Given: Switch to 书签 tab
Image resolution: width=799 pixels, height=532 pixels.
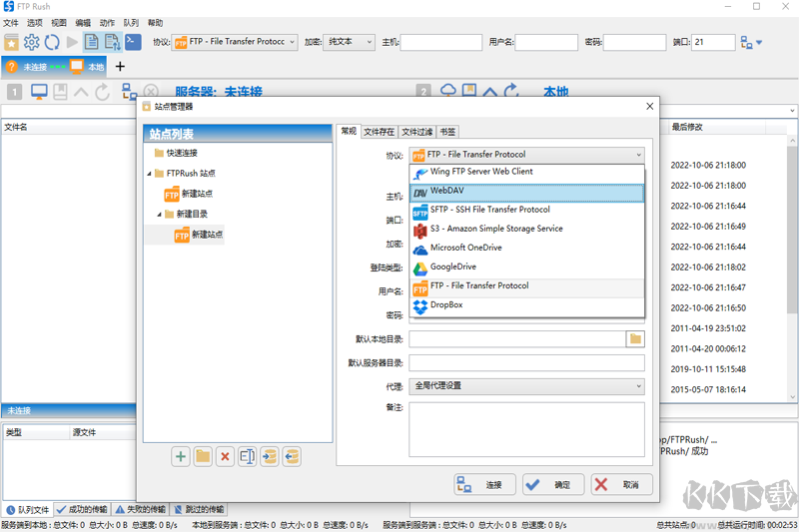Looking at the screenshot, I should [x=447, y=132].
